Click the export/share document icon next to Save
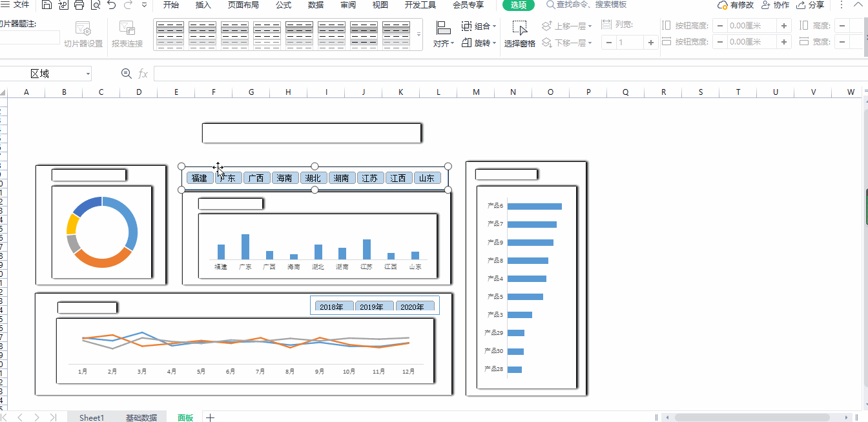Screen dimensions: 868x422 pyautogui.click(x=63, y=5)
